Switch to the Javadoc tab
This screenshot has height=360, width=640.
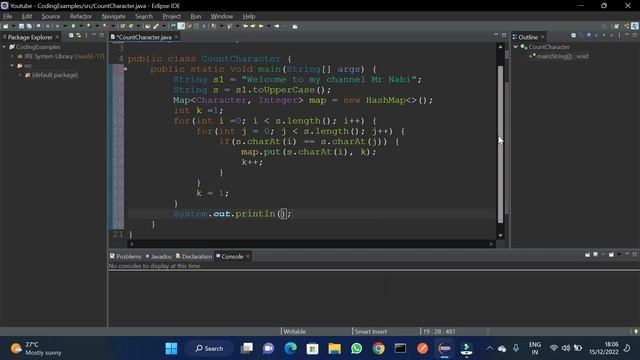pos(159,256)
